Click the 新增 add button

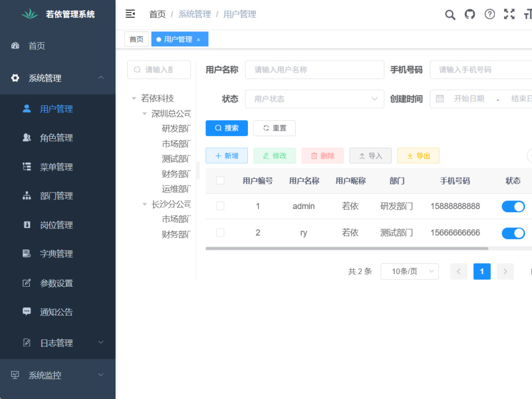point(227,156)
